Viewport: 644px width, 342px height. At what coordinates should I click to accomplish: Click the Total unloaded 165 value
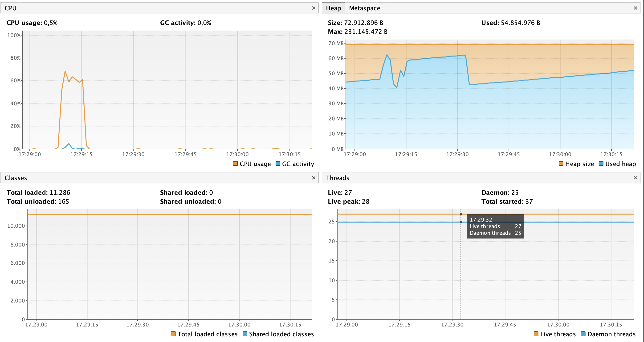tap(64, 201)
